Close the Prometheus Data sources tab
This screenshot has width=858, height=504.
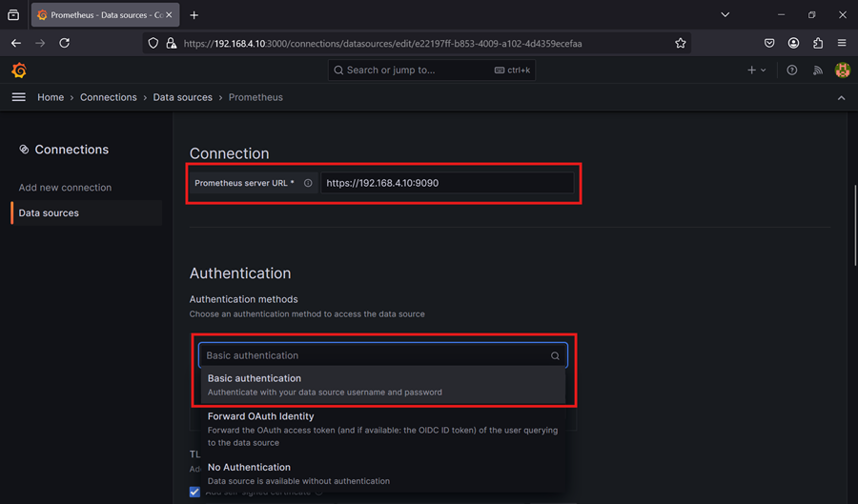(169, 15)
